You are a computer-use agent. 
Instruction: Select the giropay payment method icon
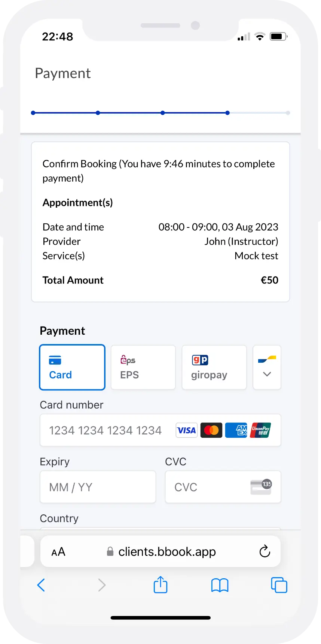pos(200,360)
